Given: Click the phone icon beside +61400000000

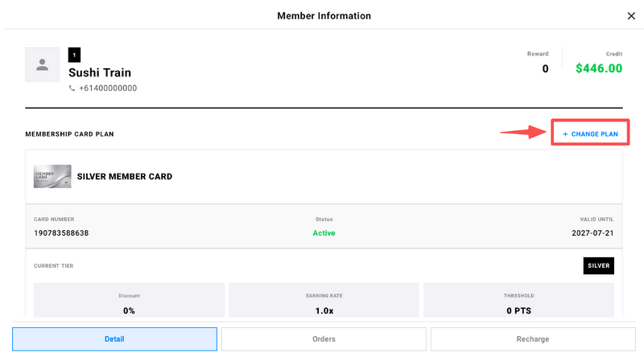Looking at the screenshot, I should [x=72, y=88].
